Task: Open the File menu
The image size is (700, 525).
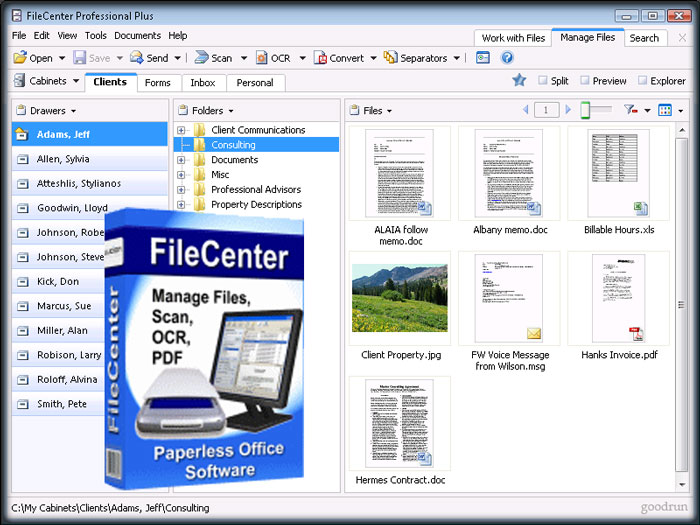Action: [x=19, y=36]
